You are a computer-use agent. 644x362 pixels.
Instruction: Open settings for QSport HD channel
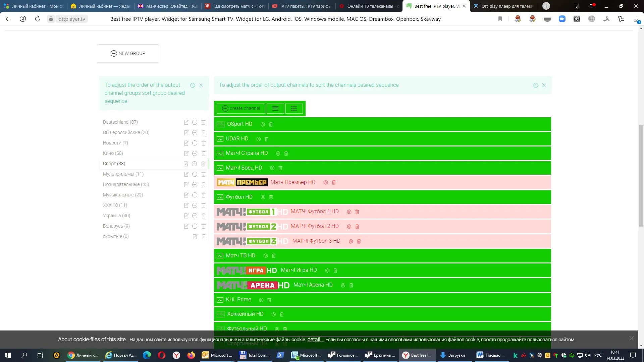tap(263, 124)
